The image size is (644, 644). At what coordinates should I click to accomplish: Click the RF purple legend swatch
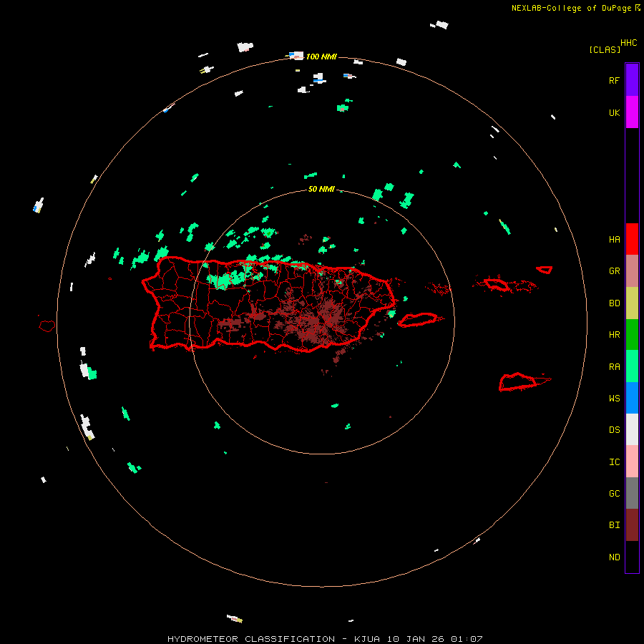pos(632,80)
